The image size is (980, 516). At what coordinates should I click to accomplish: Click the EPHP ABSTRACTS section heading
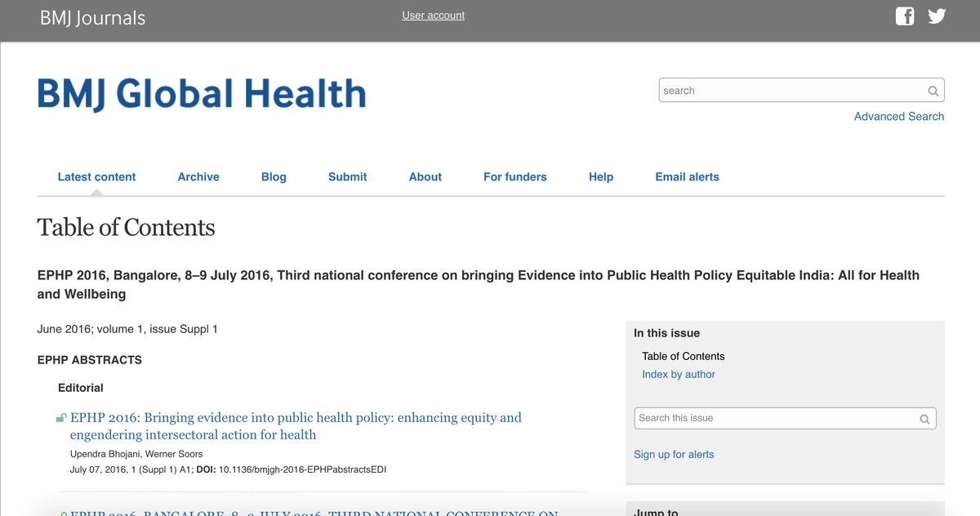tap(90, 360)
